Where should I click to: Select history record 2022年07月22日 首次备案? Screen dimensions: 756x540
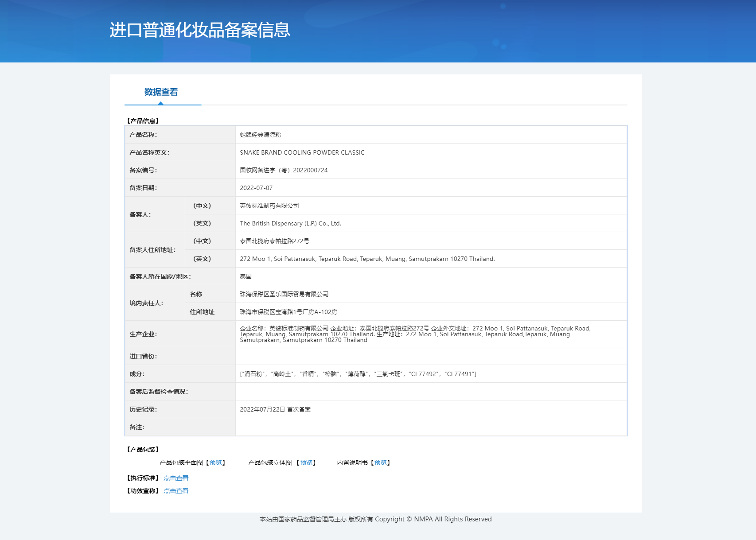[x=275, y=409]
